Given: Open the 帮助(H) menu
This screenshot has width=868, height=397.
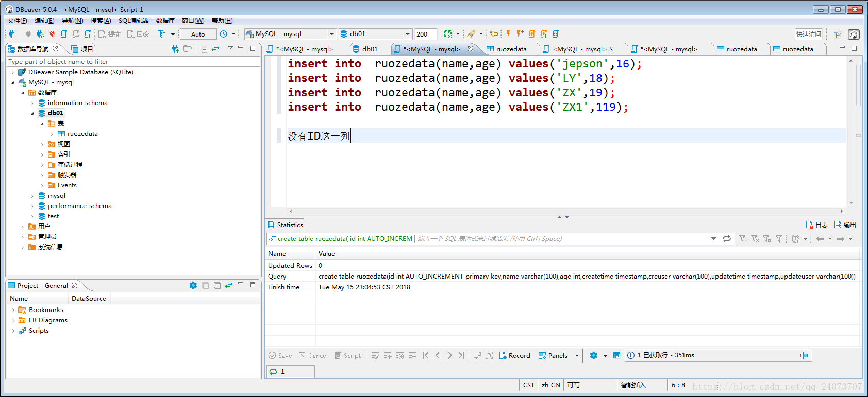Looking at the screenshot, I should pos(222,21).
